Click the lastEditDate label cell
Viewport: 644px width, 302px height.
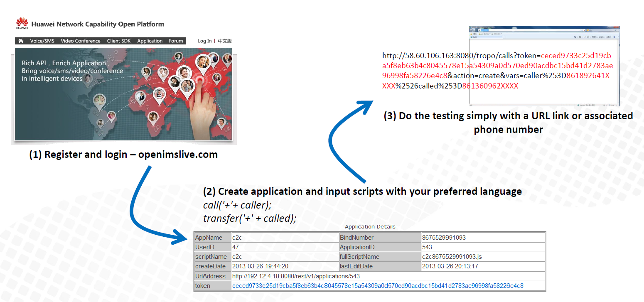coord(380,266)
